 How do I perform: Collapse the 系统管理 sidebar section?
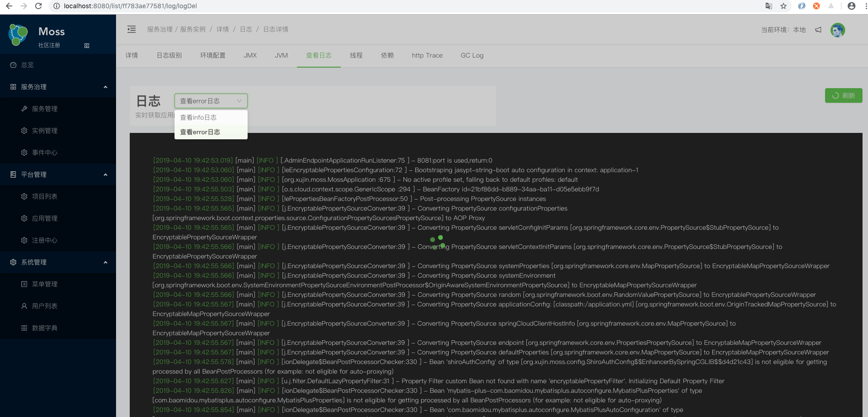[106, 262]
